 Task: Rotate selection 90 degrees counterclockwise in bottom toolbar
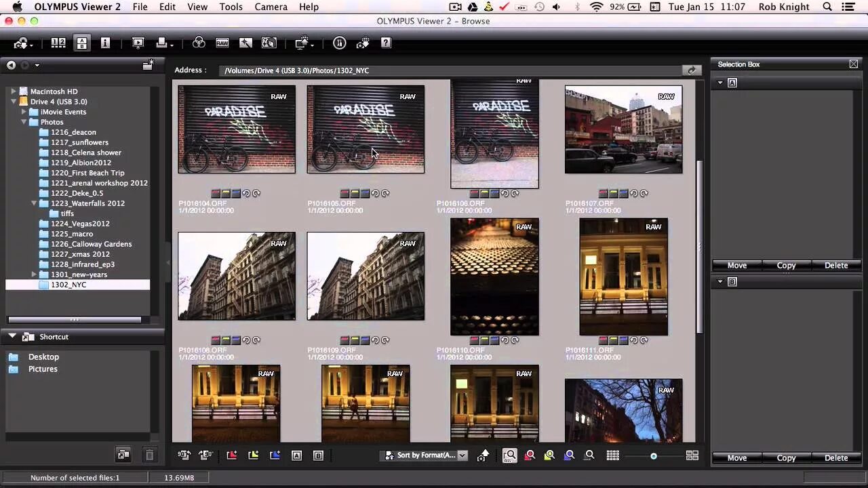click(184, 455)
